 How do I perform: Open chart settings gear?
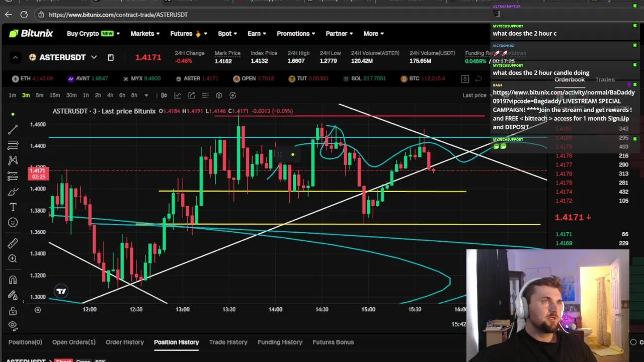219,95
